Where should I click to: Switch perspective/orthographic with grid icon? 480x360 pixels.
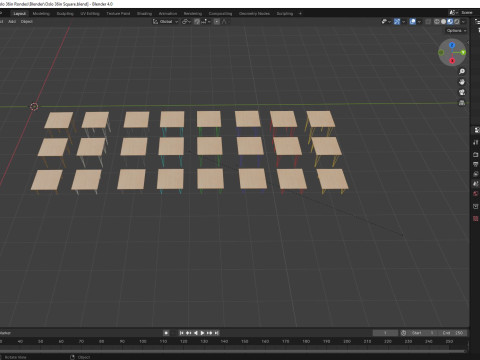(462, 103)
